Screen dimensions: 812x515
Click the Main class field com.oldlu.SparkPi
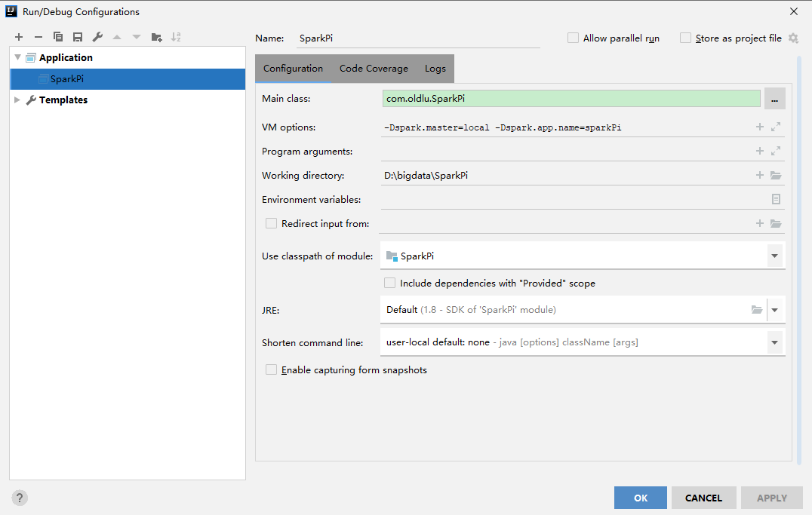(571, 98)
